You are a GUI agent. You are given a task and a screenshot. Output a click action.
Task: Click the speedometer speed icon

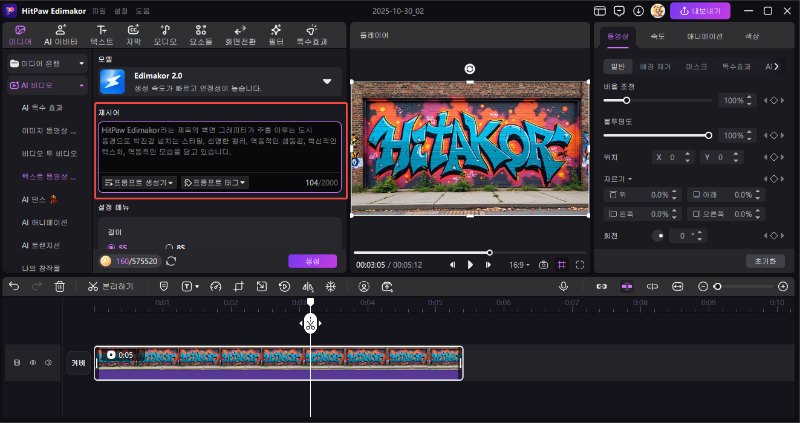216,287
